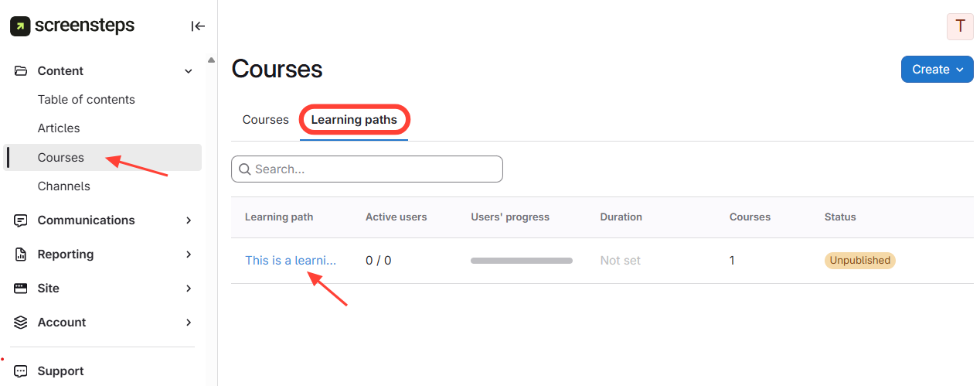
Task: Click the Reporting chart icon
Action: point(22,254)
